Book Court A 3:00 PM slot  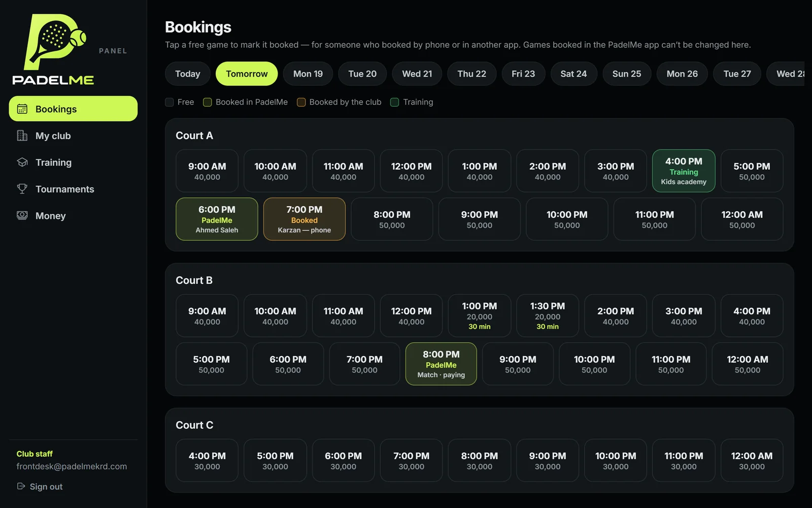click(616, 171)
